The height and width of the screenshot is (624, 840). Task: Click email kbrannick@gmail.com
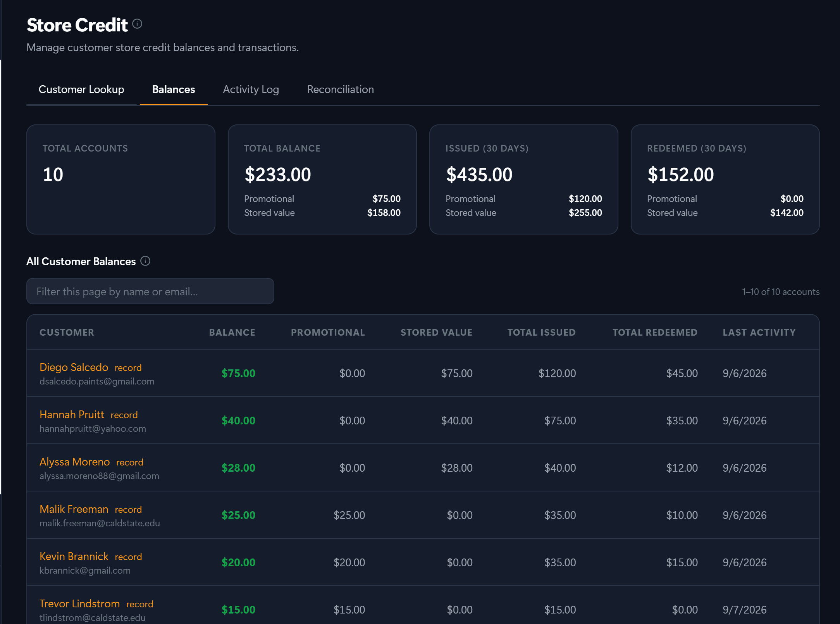tap(85, 570)
